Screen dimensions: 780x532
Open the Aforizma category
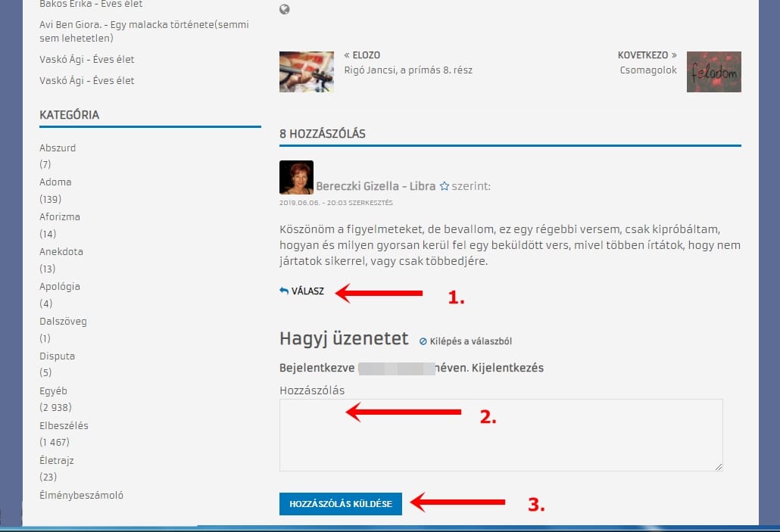[60, 217]
